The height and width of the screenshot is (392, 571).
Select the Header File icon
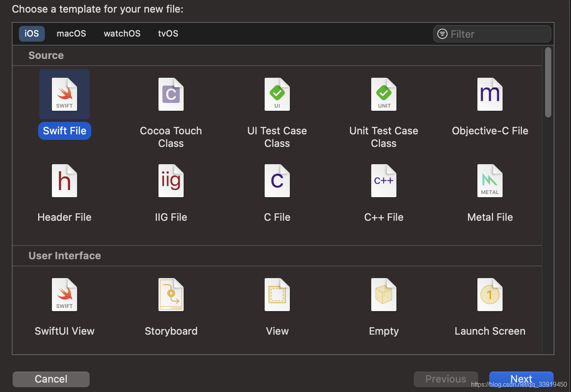tap(64, 181)
